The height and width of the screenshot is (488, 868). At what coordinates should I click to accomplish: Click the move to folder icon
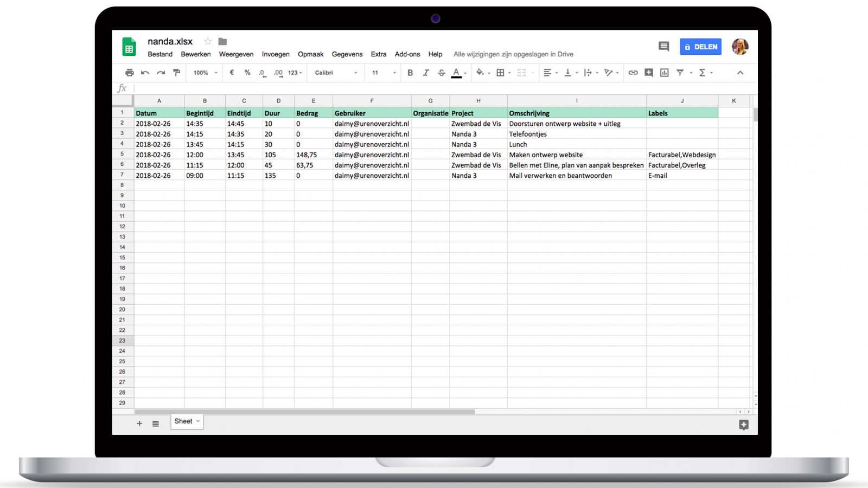pos(222,41)
